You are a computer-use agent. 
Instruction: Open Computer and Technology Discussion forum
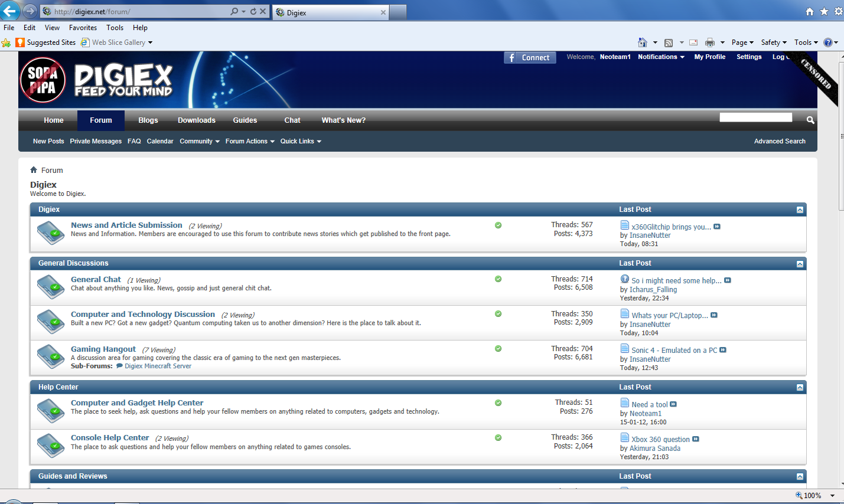(143, 315)
